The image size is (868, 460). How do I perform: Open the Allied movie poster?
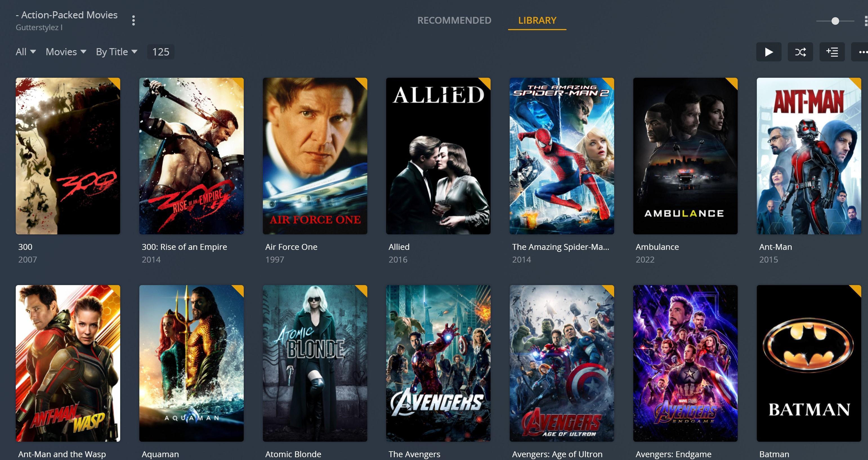439,156
